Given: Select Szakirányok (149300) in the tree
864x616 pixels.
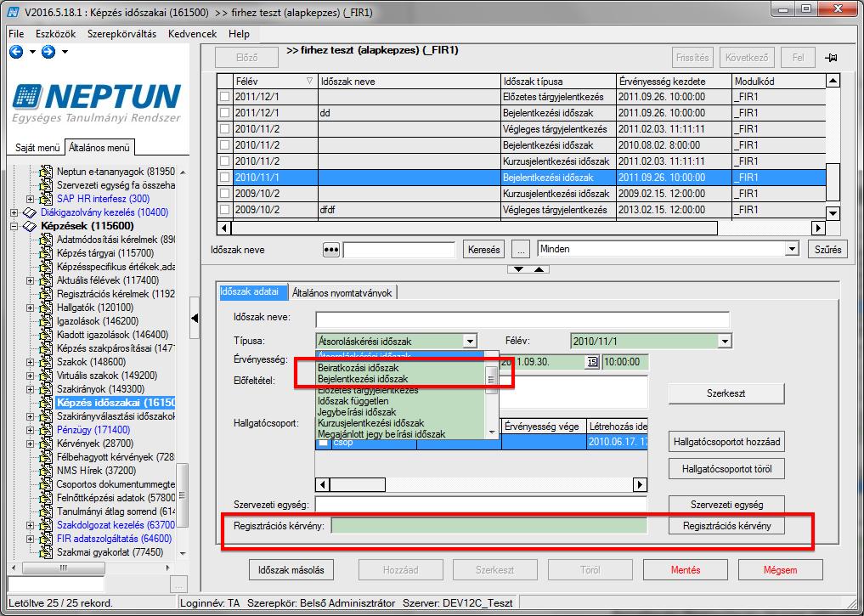Looking at the screenshot, I should coord(107,389).
